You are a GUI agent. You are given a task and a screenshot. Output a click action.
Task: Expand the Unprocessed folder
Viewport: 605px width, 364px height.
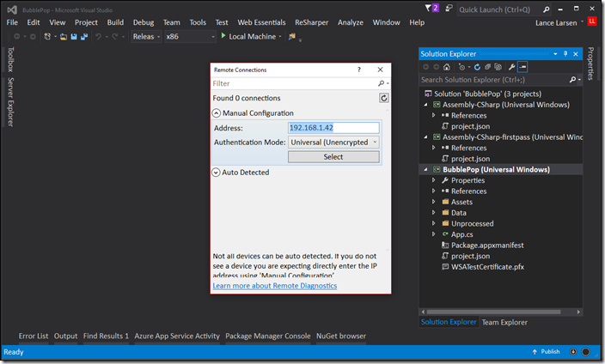pos(433,223)
